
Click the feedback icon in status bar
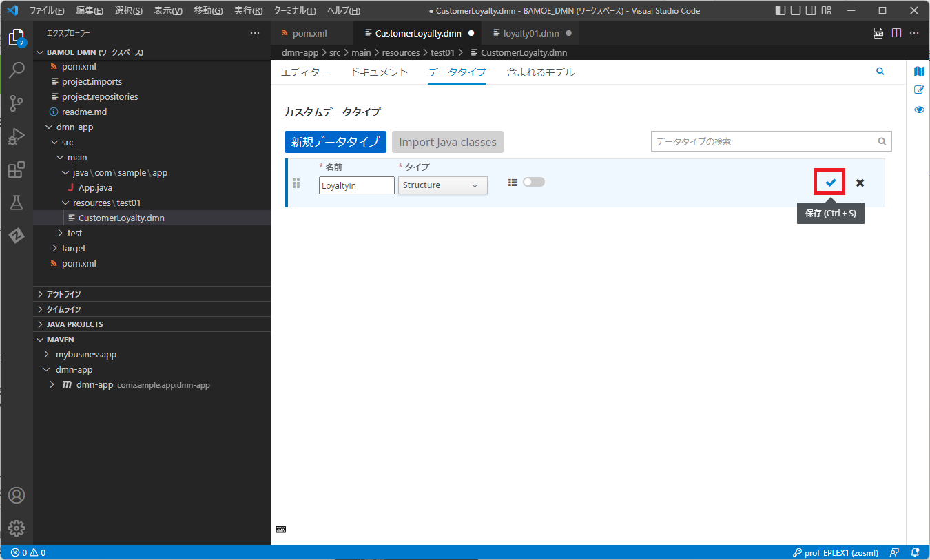coord(894,552)
